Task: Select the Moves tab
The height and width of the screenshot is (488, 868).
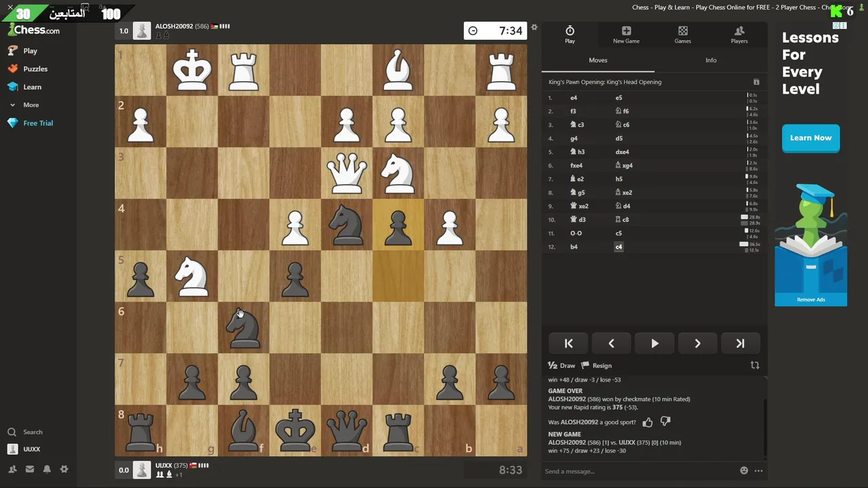Action: click(598, 60)
